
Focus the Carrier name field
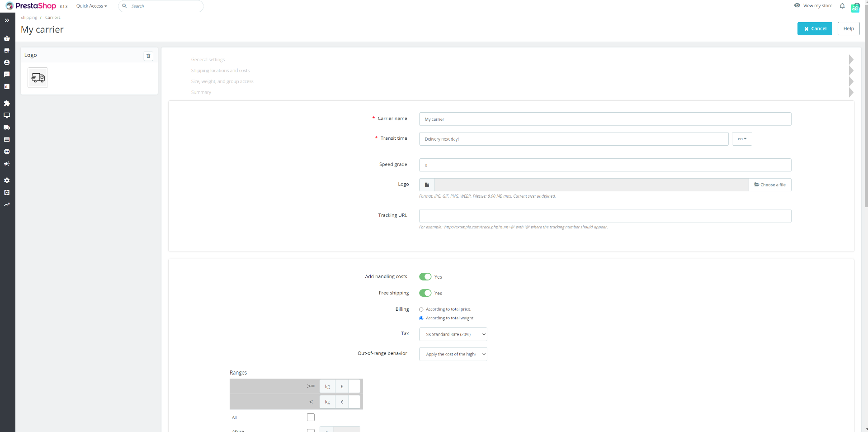pyautogui.click(x=605, y=119)
